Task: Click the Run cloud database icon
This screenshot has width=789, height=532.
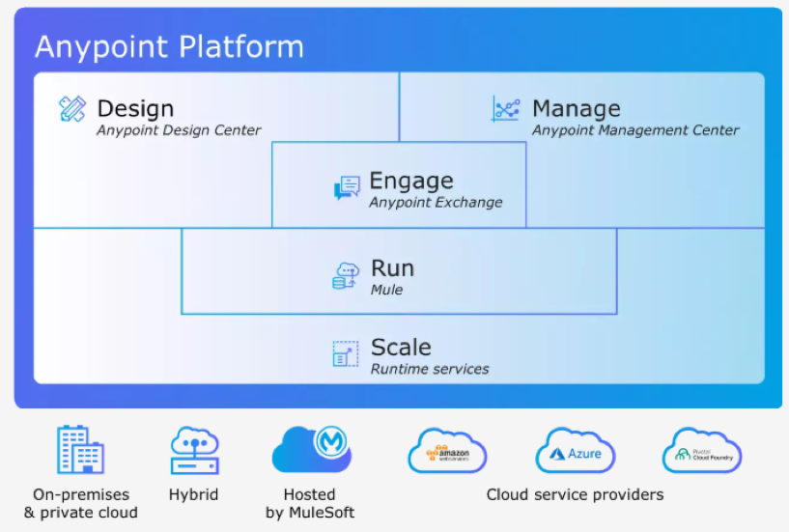Action: 346,275
